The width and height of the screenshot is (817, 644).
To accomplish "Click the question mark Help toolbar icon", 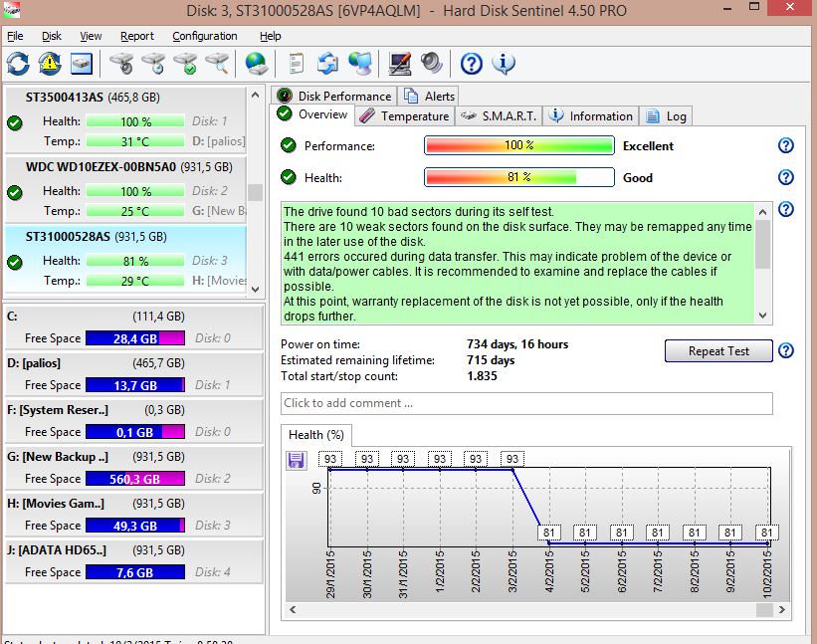I will click(472, 64).
